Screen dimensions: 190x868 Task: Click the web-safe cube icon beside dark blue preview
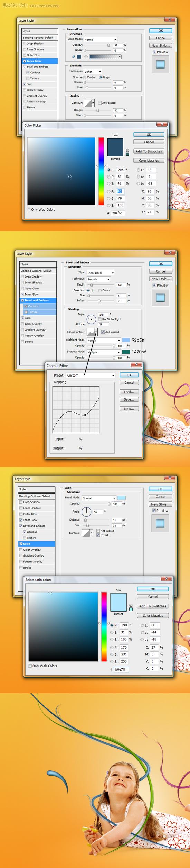coord(127,151)
